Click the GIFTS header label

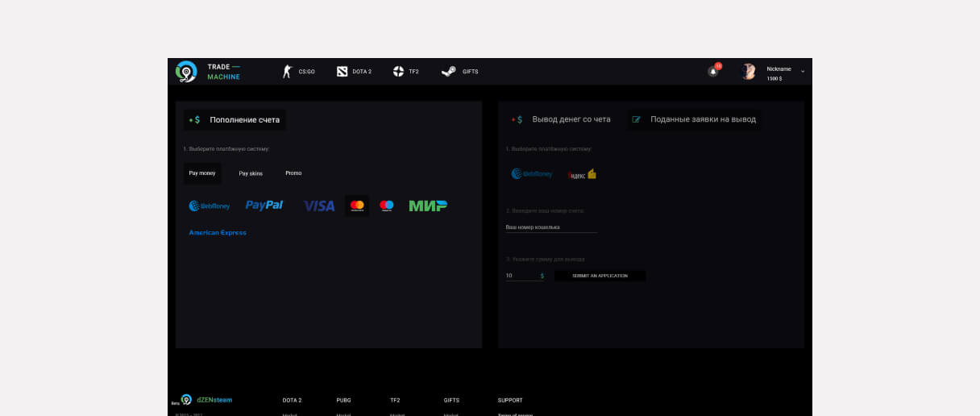coord(471,72)
